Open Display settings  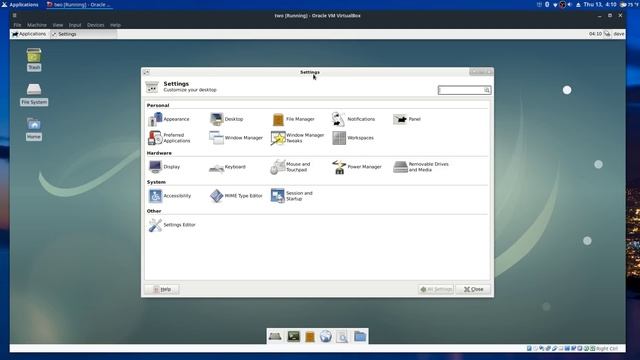(x=164, y=167)
